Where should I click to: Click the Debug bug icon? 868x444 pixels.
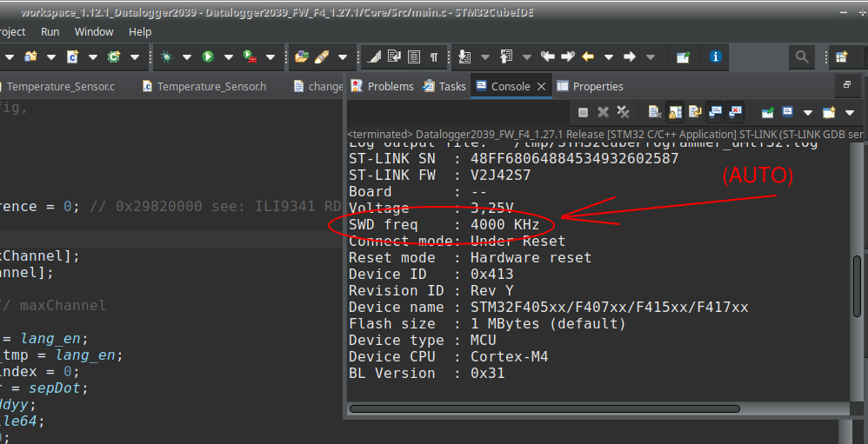pos(166,56)
